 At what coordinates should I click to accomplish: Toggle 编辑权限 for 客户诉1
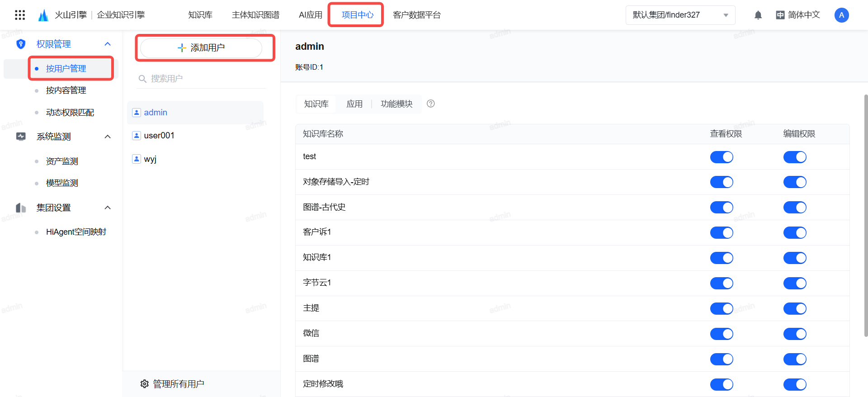tap(795, 233)
